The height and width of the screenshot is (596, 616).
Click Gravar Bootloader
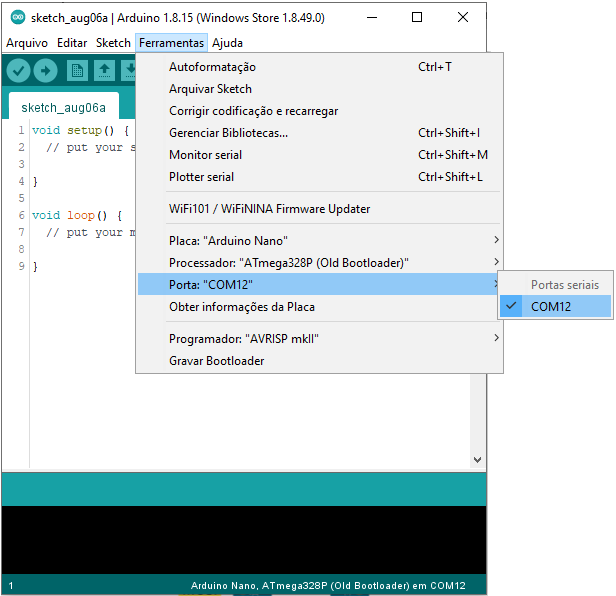[320, 360]
